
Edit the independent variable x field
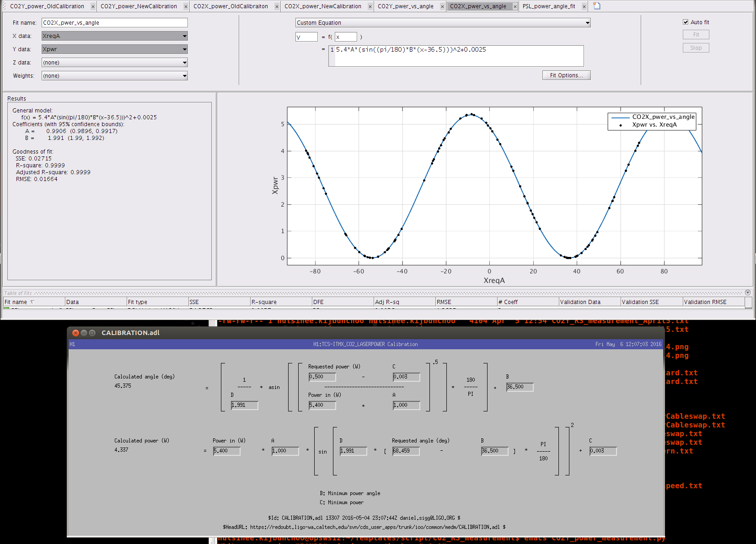[x=346, y=37]
